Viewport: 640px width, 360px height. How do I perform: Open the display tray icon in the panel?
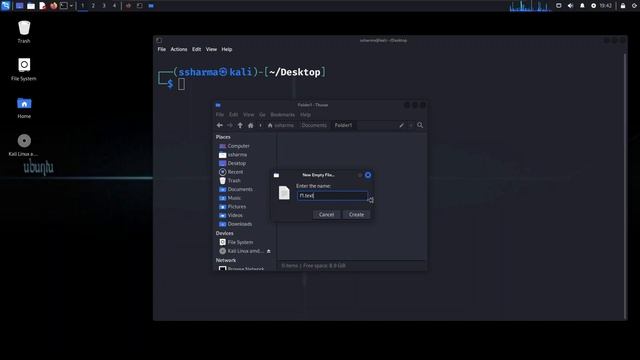click(558, 6)
